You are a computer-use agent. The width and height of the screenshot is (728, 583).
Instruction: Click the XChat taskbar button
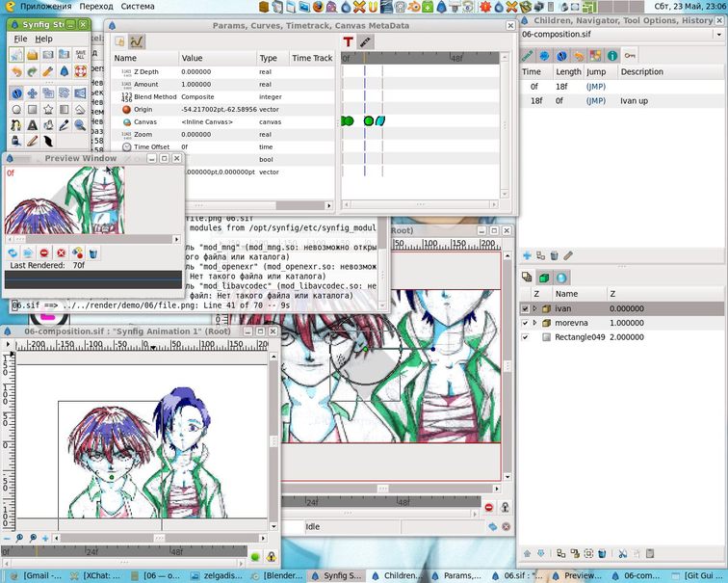point(96,575)
